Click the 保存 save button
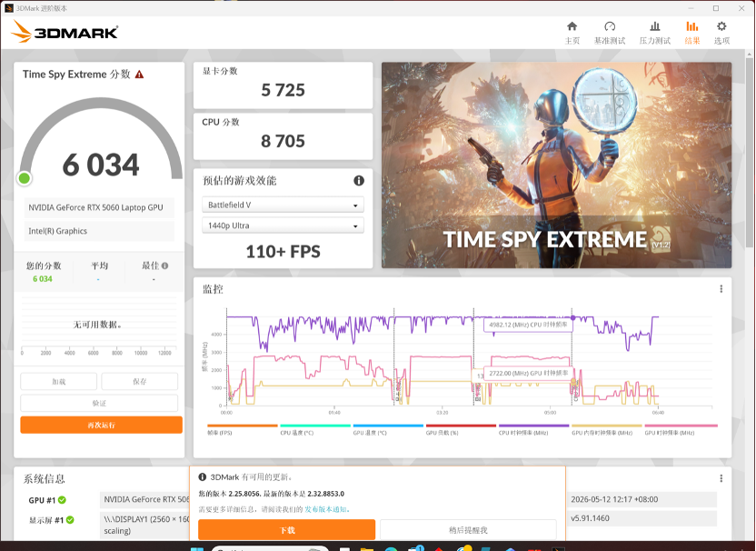 coord(139,381)
